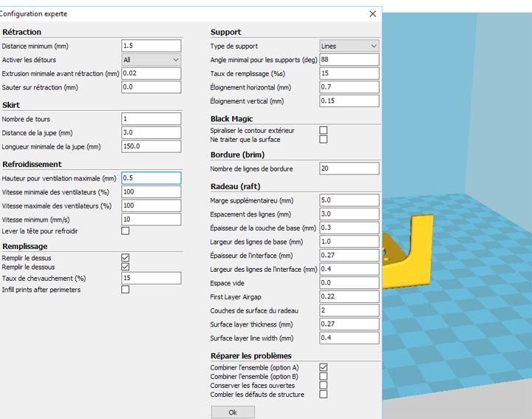Click Éloignement horizontal (mm) field

click(349, 87)
